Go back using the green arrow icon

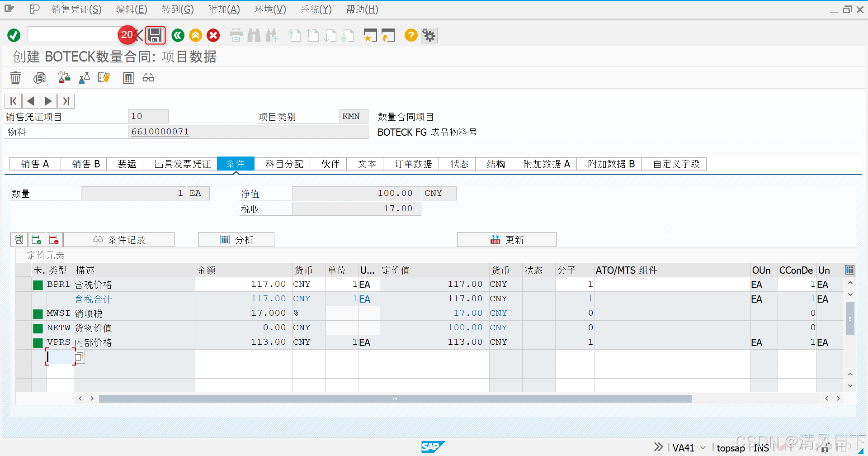click(177, 35)
